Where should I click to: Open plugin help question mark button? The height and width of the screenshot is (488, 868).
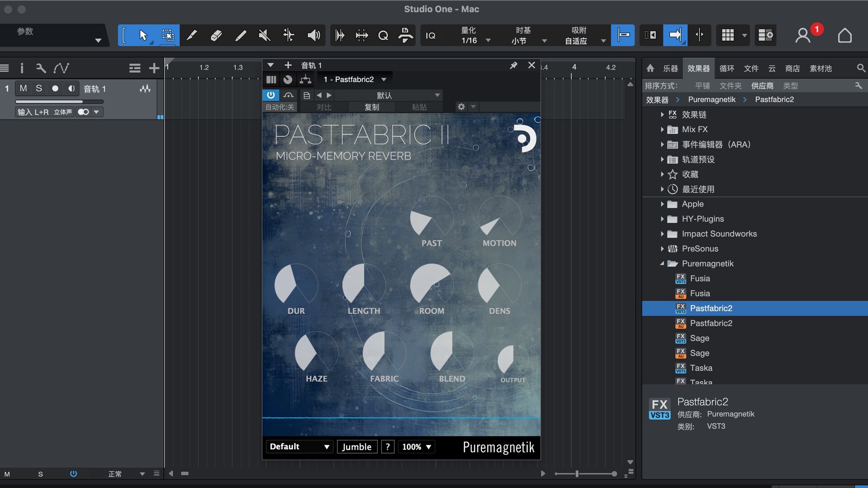(x=387, y=447)
